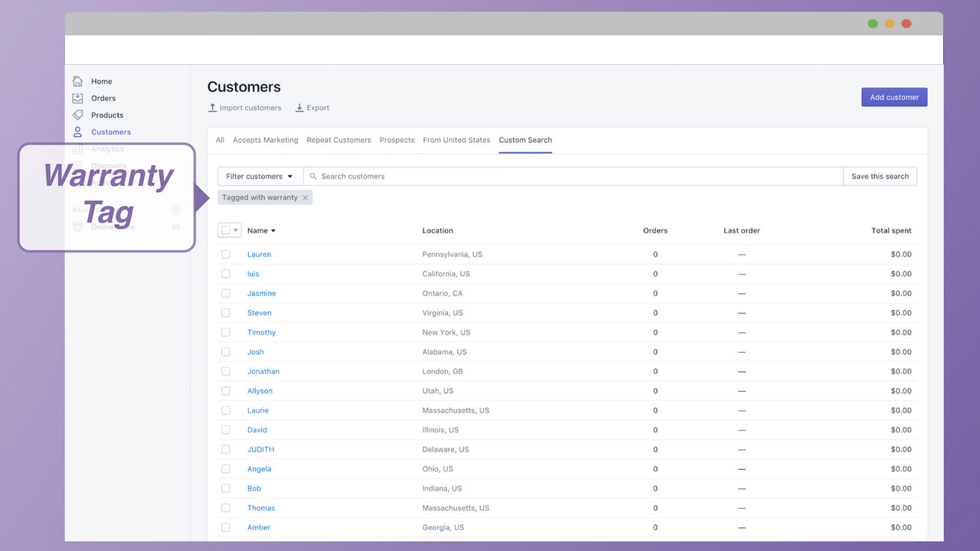Click the Import customers upload icon

(x=212, y=108)
